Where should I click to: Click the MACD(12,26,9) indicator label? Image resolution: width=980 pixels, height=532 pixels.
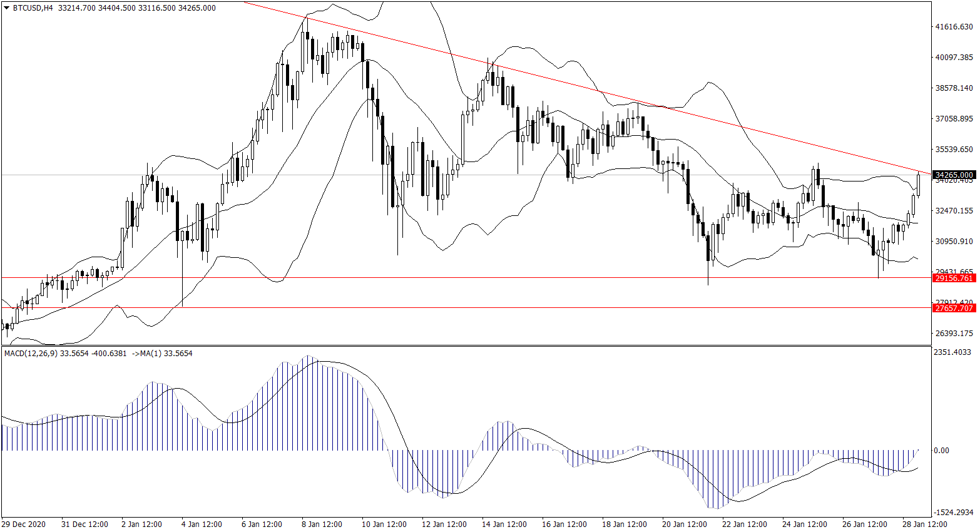pos(31,354)
